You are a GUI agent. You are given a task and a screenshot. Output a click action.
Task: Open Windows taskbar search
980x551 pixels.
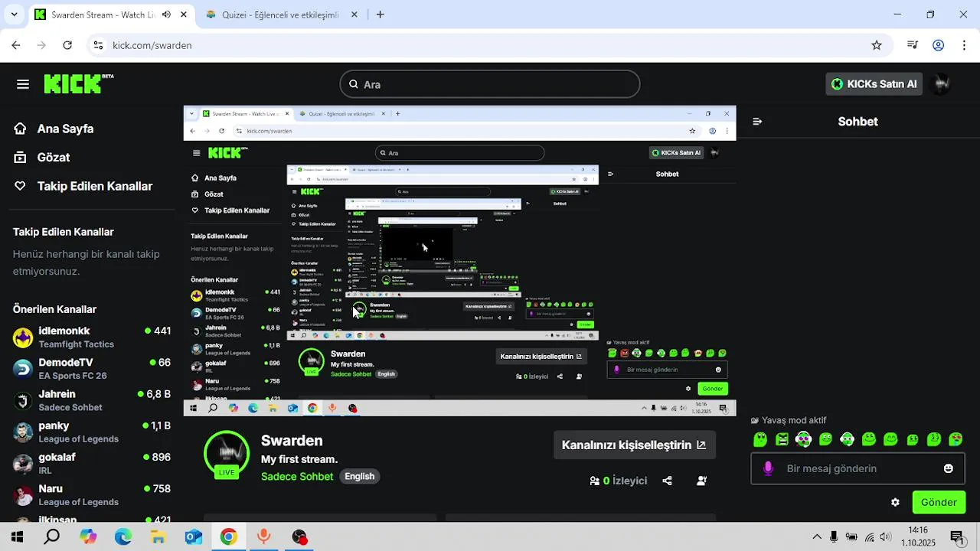pos(52,537)
